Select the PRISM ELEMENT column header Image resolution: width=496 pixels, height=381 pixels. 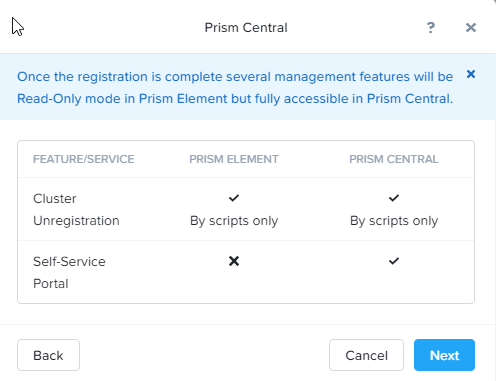pos(234,159)
